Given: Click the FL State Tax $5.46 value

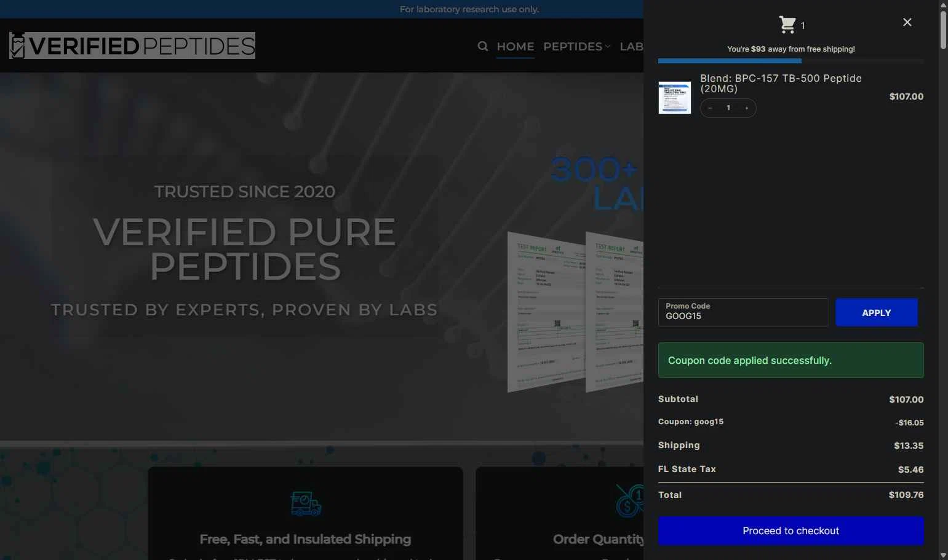Looking at the screenshot, I should (x=911, y=470).
